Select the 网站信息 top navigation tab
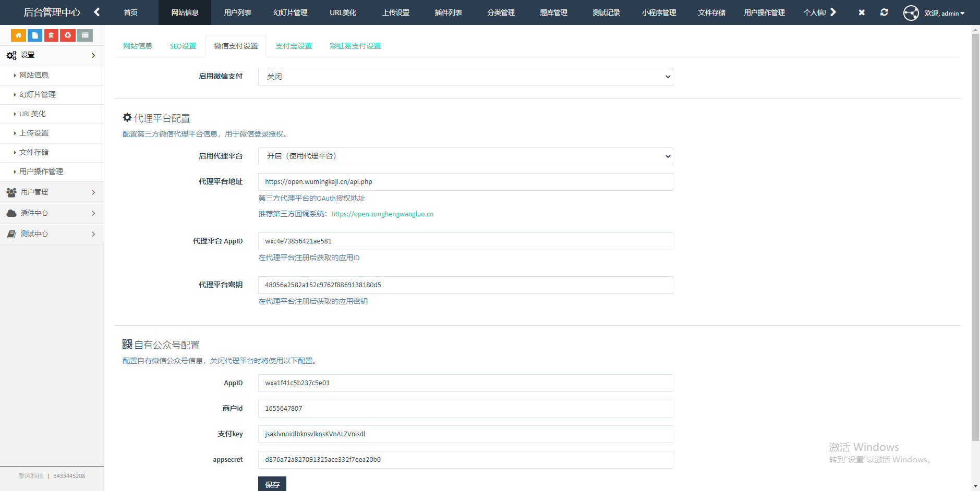The height and width of the screenshot is (491, 980). 185,13
